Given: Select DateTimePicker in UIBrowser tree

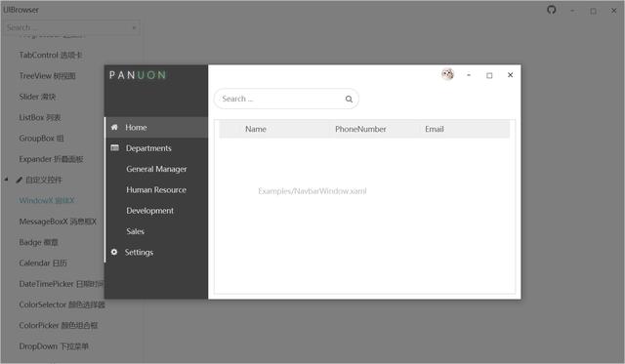Looking at the screenshot, I should pos(61,284).
